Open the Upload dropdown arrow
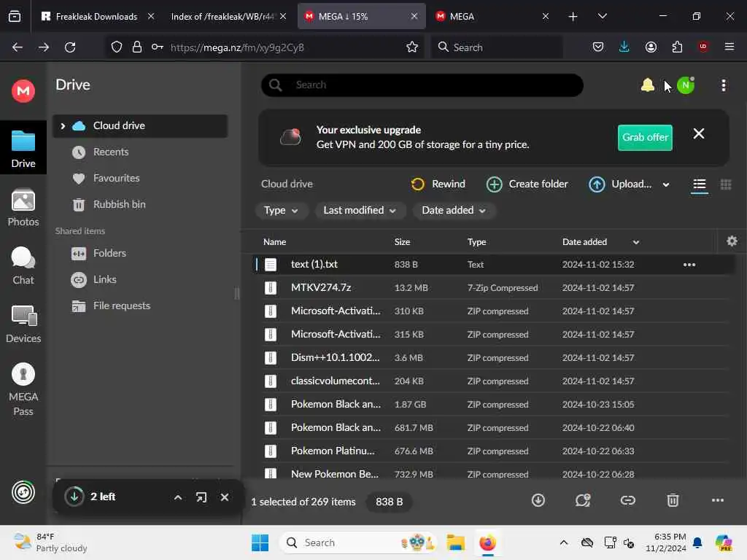The image size is (747, 560). 665,184
